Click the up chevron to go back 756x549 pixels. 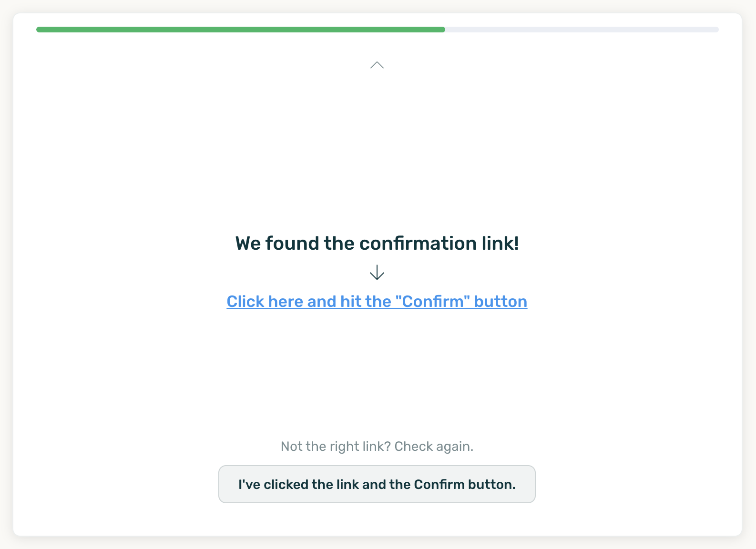[377, 65]
